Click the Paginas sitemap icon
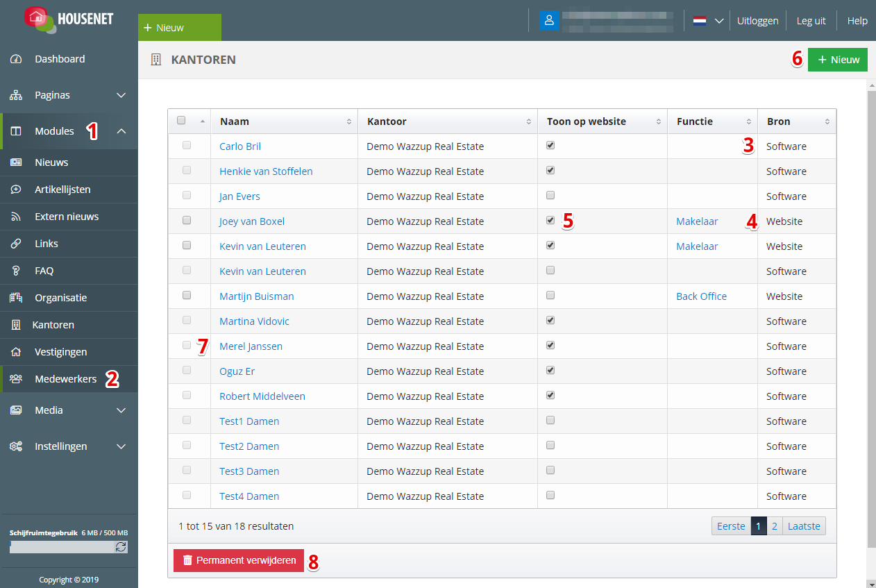The image size is (876, 588). [x=16, y=95]
